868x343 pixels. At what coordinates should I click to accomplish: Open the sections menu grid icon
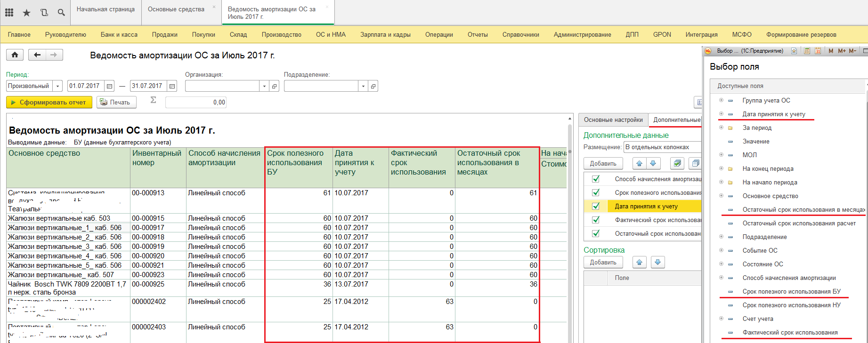click(9, 13)
